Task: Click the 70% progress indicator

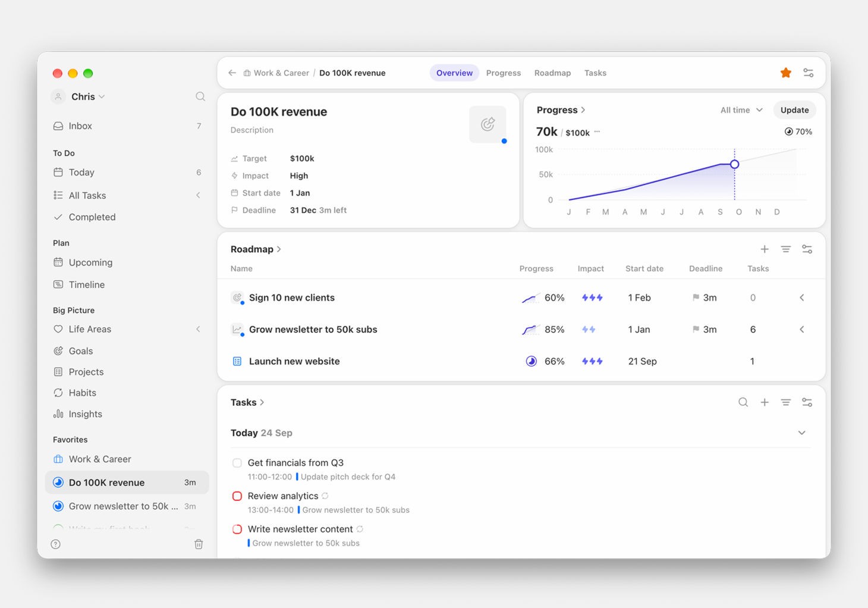Action: (798, 131)
